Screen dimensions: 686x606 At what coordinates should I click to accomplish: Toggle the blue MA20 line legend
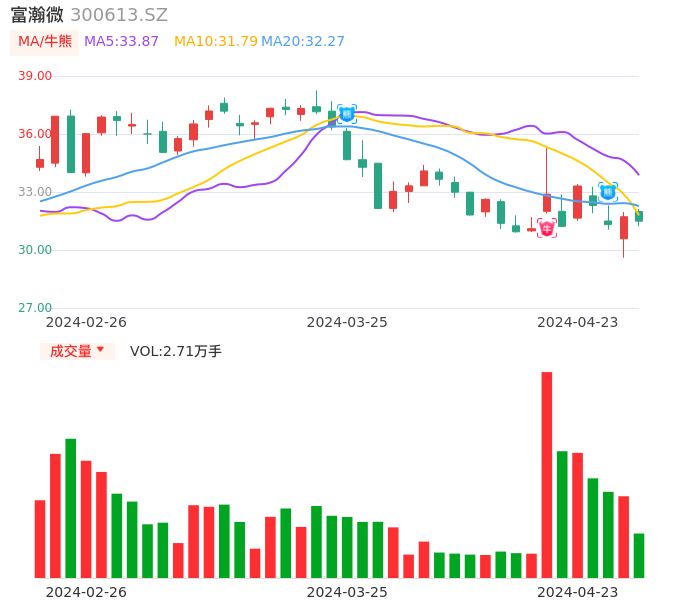click(x=302, y=42)
